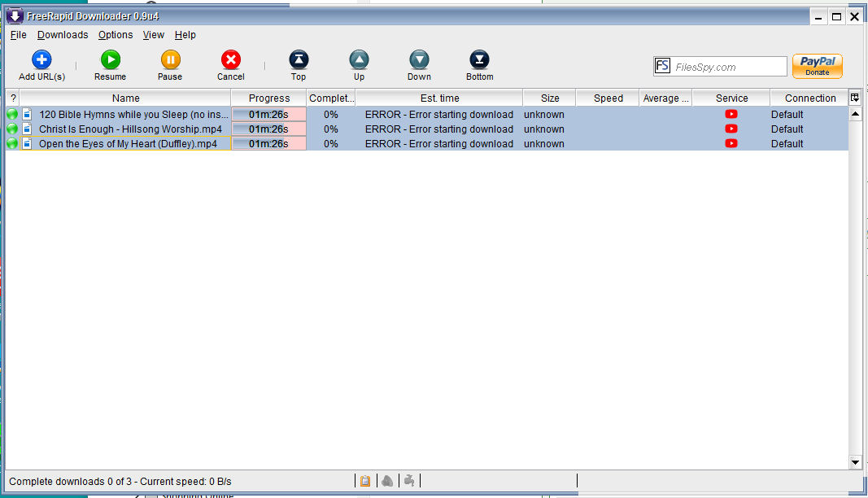Toggle clipboard monitoring icon in status bar
The width and height of the screenshot is (868, 498).
pyautogui.click(x=365, y=481)
